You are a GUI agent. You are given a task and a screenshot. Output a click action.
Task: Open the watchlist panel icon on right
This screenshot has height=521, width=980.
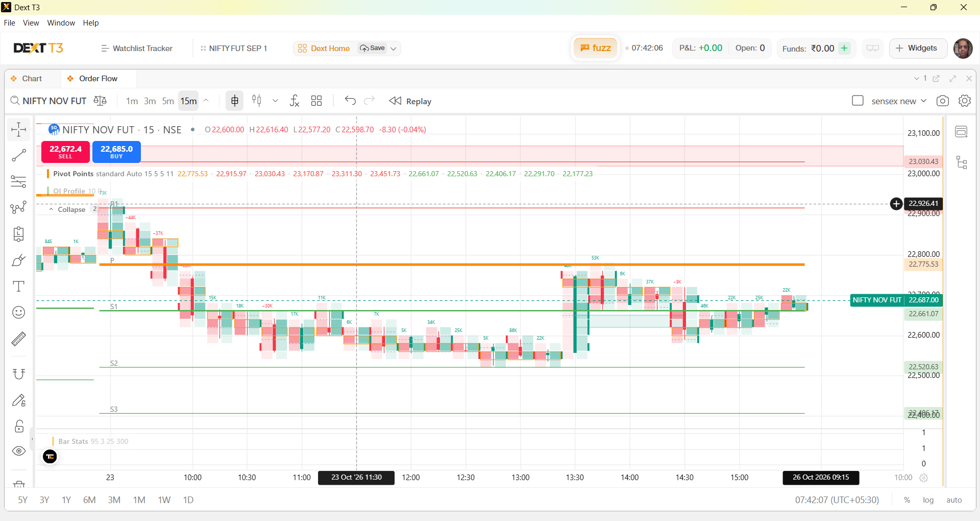tap(962, 132)
